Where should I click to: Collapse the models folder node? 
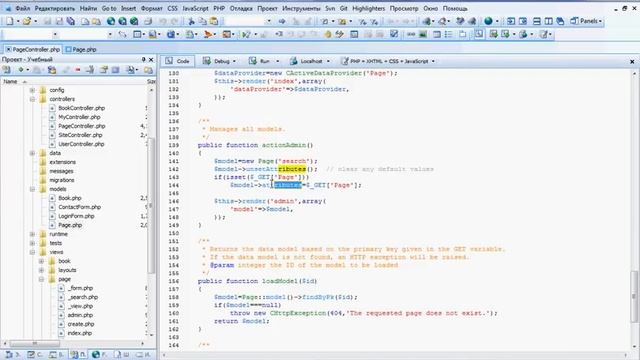[32, 189]
